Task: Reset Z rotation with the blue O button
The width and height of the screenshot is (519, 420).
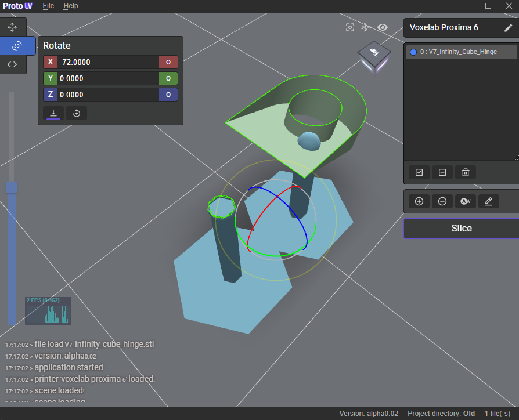Action: (x=168, y=95)
